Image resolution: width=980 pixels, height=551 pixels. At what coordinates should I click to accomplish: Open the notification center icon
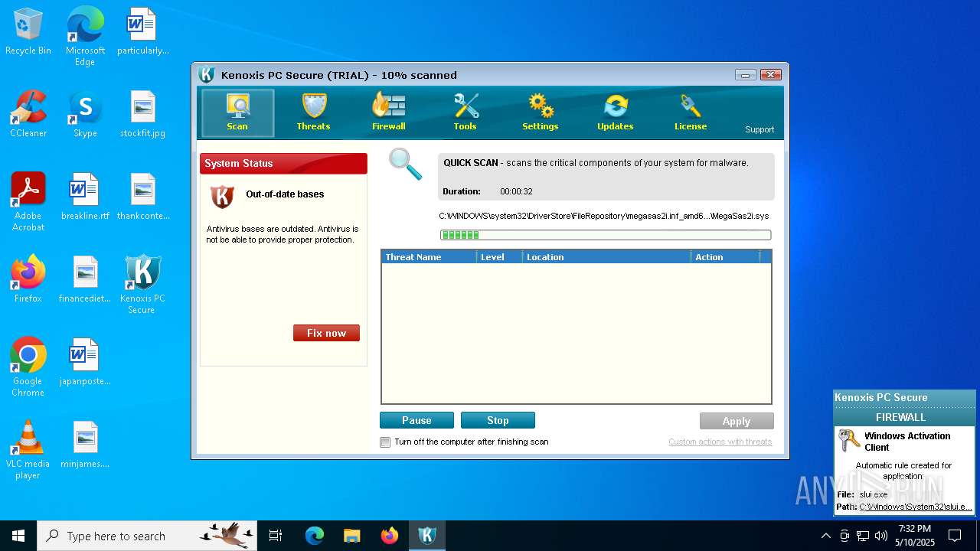click(955, 536)
